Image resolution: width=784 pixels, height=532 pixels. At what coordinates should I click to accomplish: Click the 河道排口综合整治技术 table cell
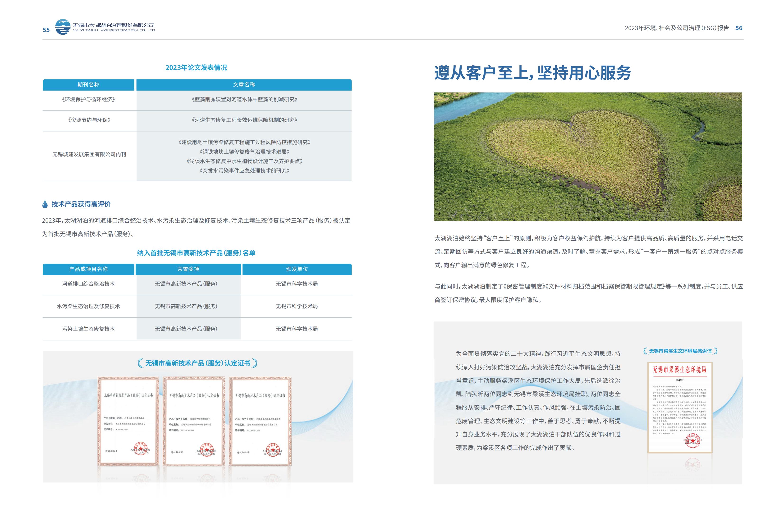(x=88, y=284)
